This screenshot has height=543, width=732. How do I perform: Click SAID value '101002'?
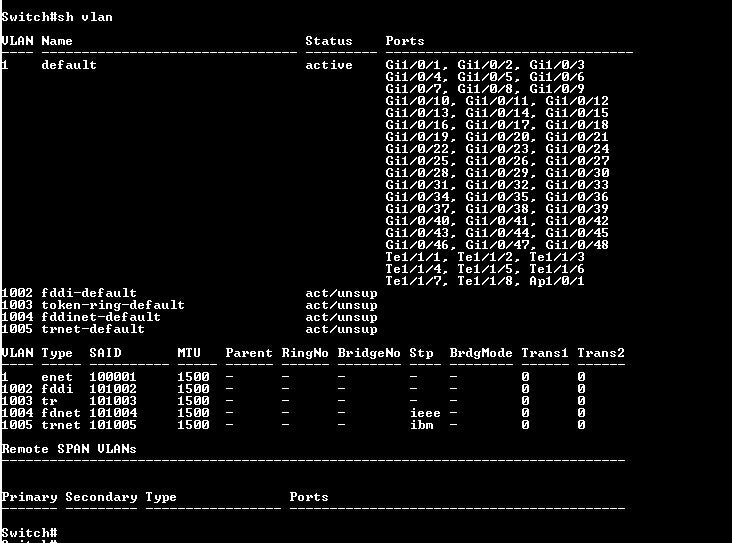(113, 389)
